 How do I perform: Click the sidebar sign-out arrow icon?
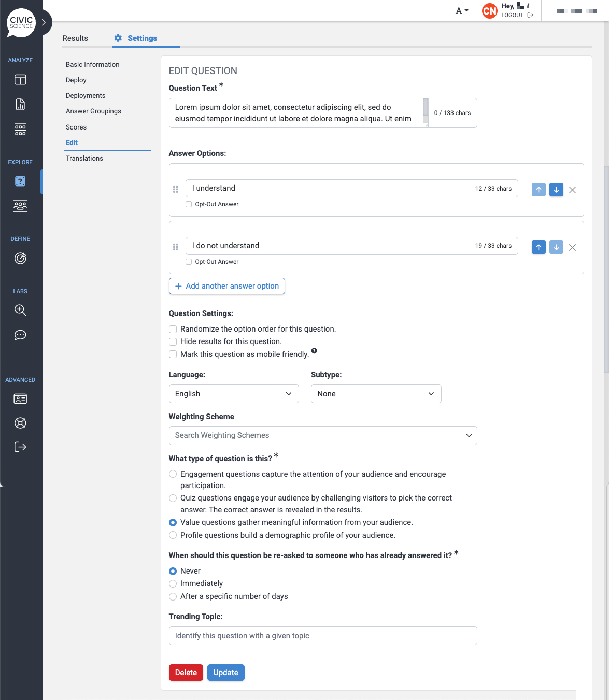tap(20, 447)
